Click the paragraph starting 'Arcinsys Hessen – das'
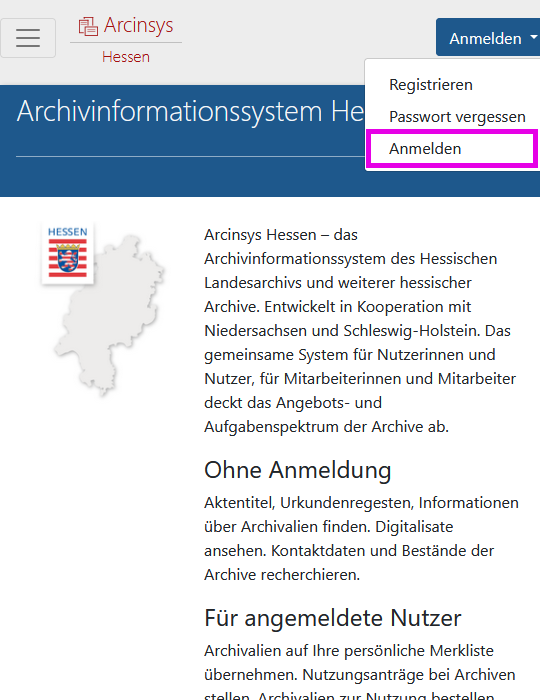The height and width of the screenshot is (700, 540). [x=361, y=331]
